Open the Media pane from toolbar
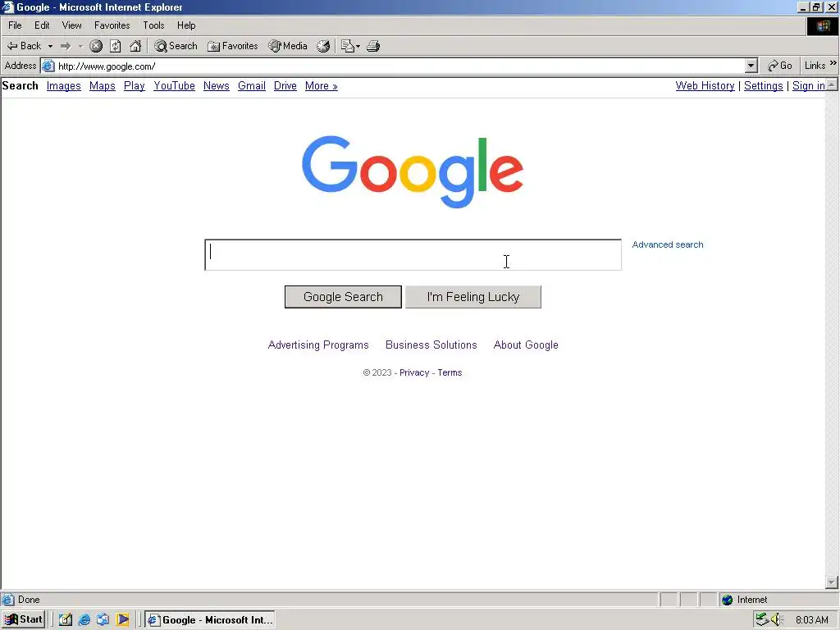840x630 pixels. click(x=288, y=46)
